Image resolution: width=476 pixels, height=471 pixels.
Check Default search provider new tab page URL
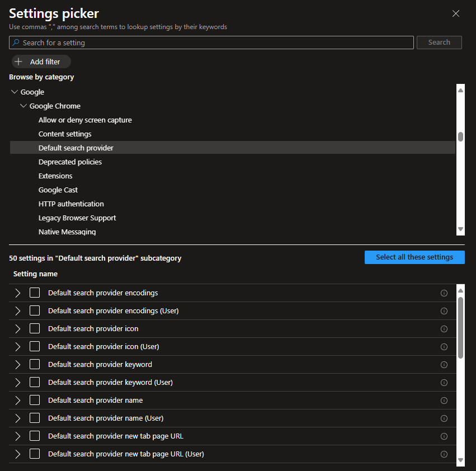pos(35,436)
